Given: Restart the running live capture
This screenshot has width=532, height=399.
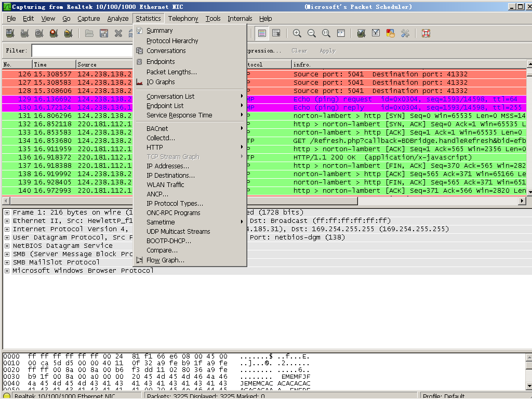Looking at the screenshot, I should tap(68, 33).
